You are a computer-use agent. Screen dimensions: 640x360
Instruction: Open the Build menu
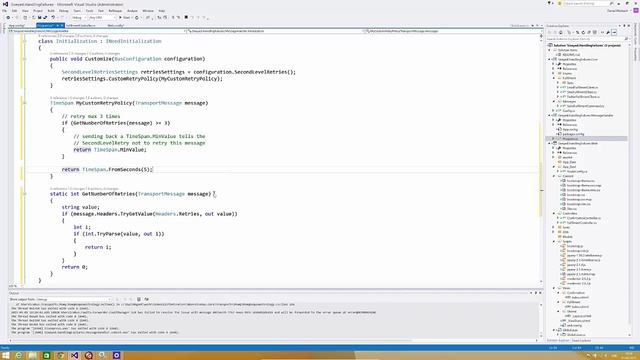coord(51,11)
